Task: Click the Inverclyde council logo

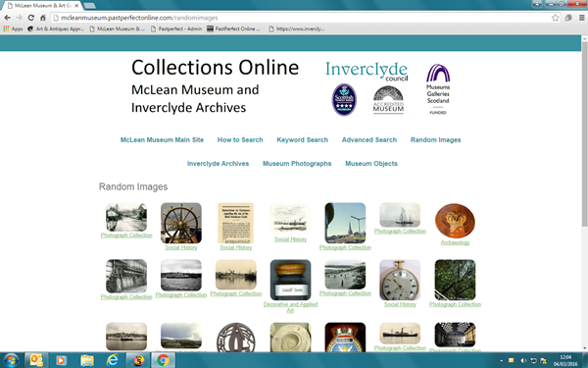Action: click(367, 71)
